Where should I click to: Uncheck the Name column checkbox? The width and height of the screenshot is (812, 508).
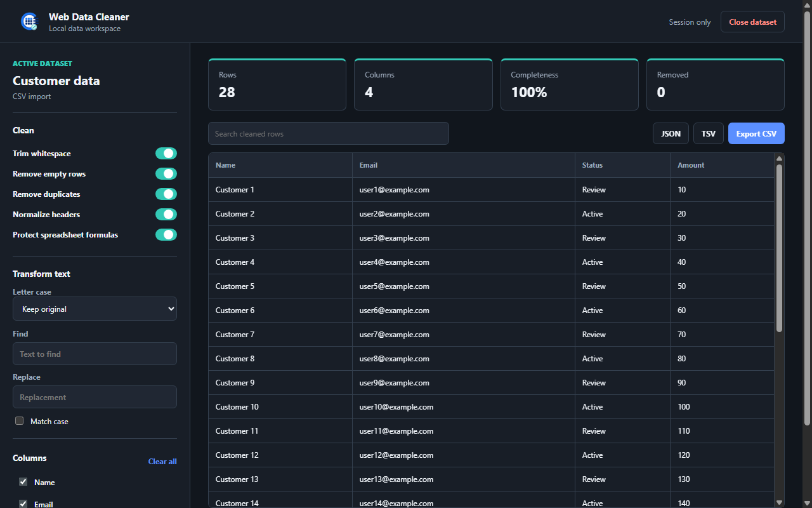[x=23, y=482]
